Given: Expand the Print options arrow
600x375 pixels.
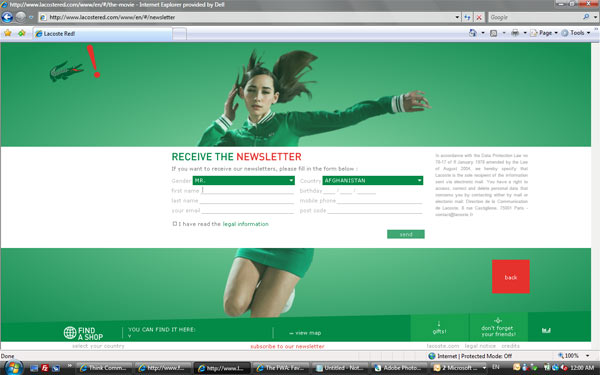Looking at the screenshot, I should (x=525, y=33).
